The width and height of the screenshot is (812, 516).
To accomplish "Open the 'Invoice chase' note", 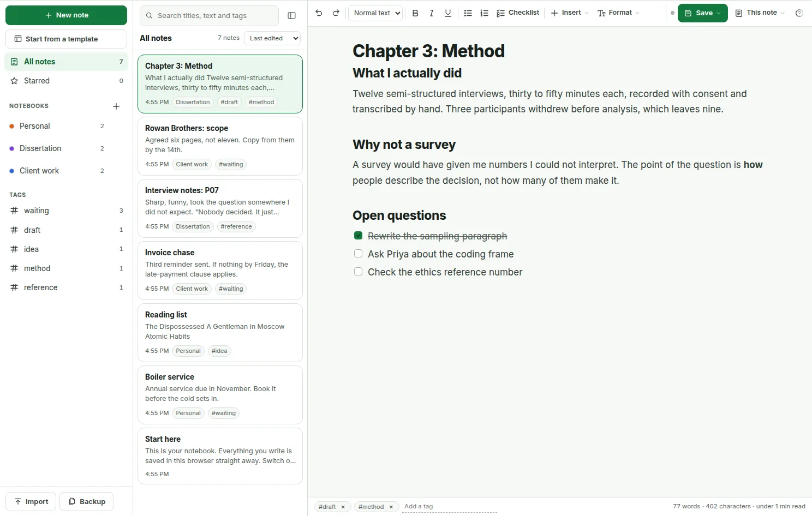I will click(220, 271).
